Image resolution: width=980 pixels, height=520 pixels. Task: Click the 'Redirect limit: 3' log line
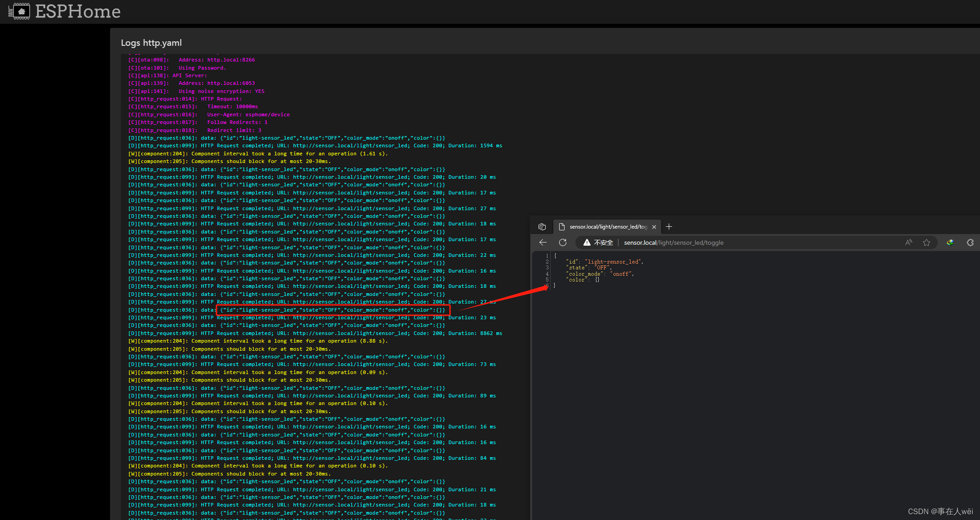195,130
